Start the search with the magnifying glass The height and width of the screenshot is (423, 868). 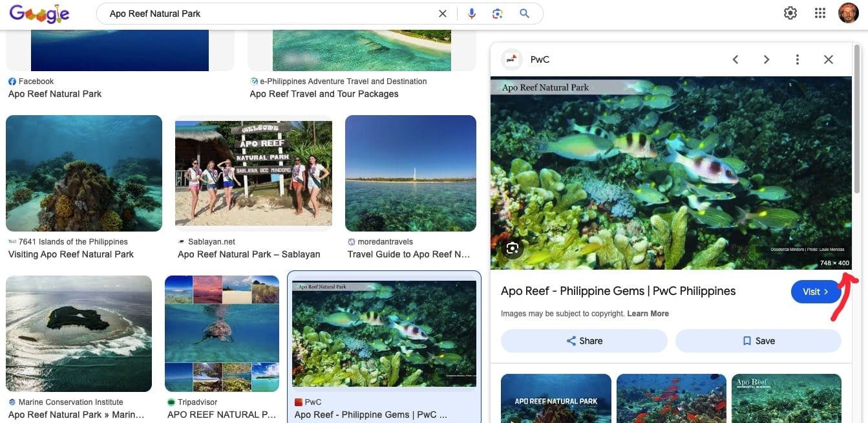(524, 13)
